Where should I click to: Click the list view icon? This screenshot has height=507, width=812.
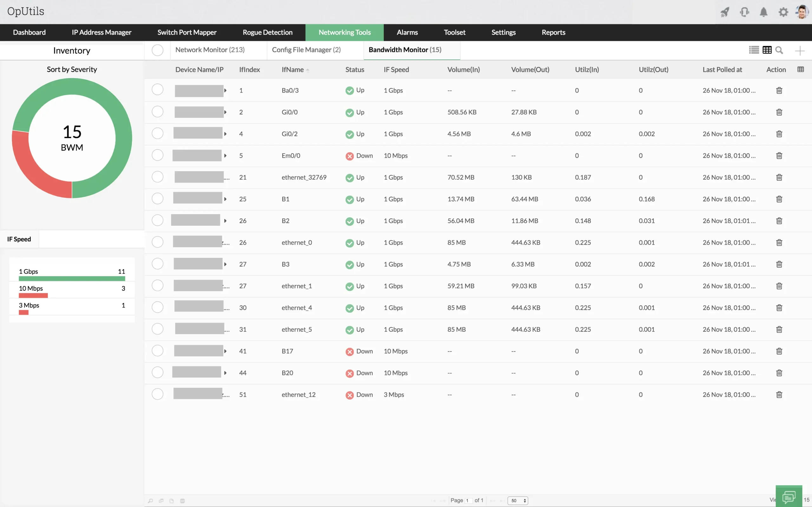pyautogui.click(x=754, y=50)
